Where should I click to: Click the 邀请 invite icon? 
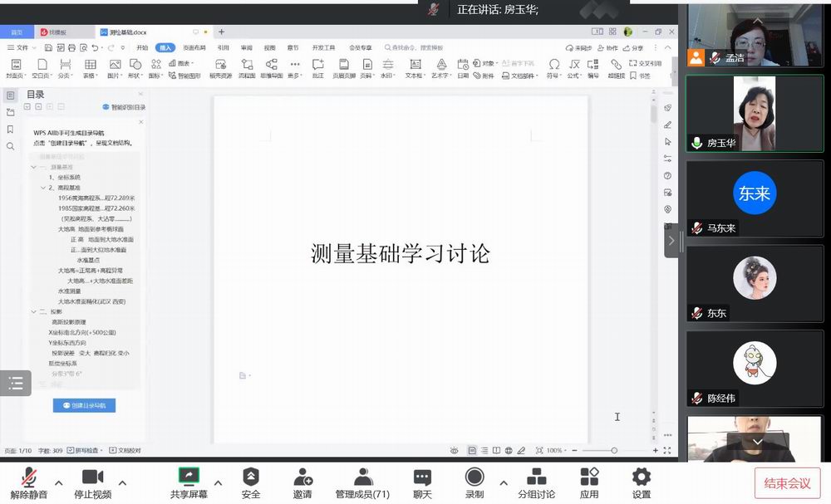[x=302, y=477]
